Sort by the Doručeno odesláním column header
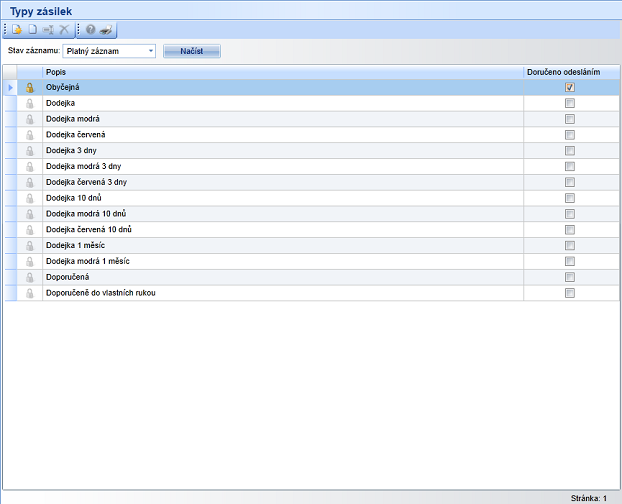Viewport: 622px width, 504px height. click(x=571, y=72)
